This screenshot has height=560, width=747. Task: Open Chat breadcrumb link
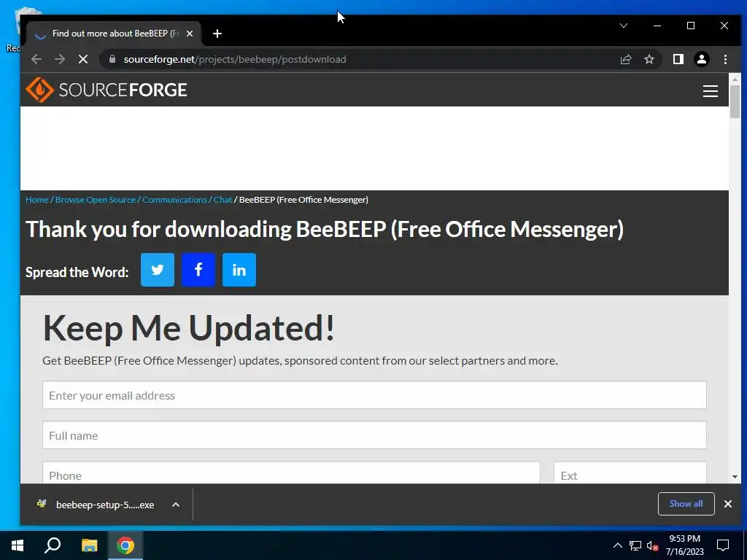pos(222,200)
